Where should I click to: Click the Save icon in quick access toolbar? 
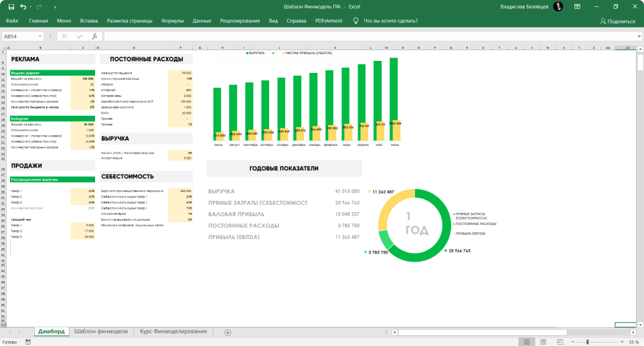(x=11, y=7)
